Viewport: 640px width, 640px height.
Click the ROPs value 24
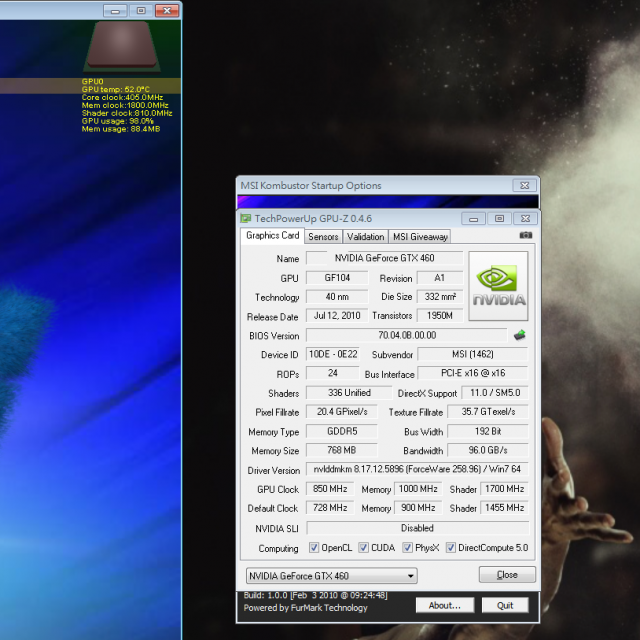pos(333,373)
